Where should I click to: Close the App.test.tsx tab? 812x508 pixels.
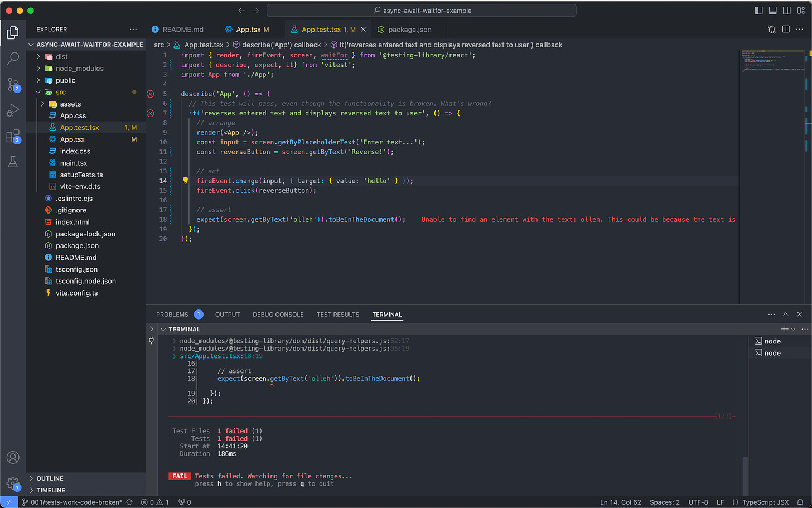pos(364,30)
